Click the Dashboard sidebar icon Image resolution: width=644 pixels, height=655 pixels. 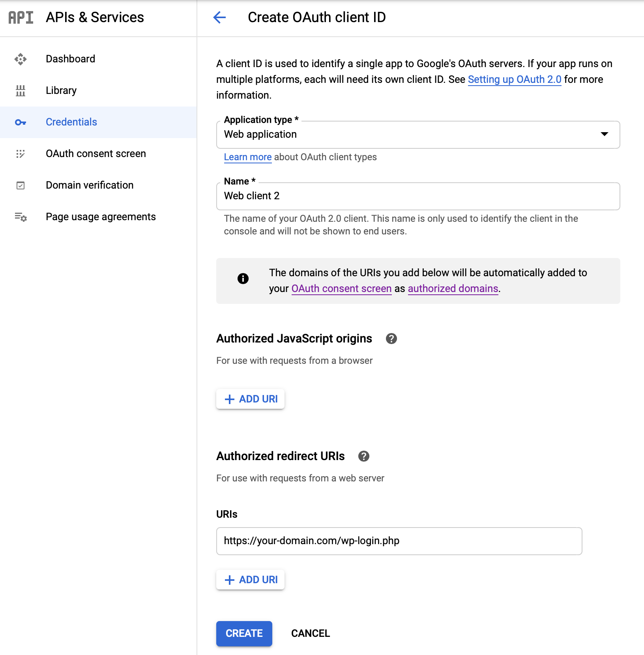click(21, 59)
